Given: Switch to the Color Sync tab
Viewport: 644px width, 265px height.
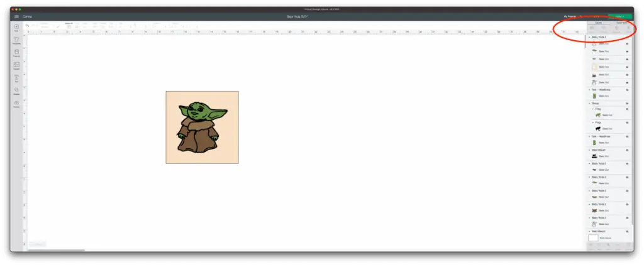Looking at the screenshot, I should coord(621,23).
